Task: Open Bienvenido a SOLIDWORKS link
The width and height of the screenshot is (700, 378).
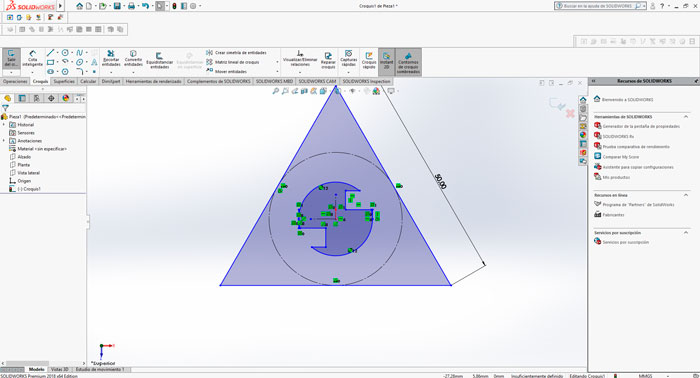Action: 623,100
